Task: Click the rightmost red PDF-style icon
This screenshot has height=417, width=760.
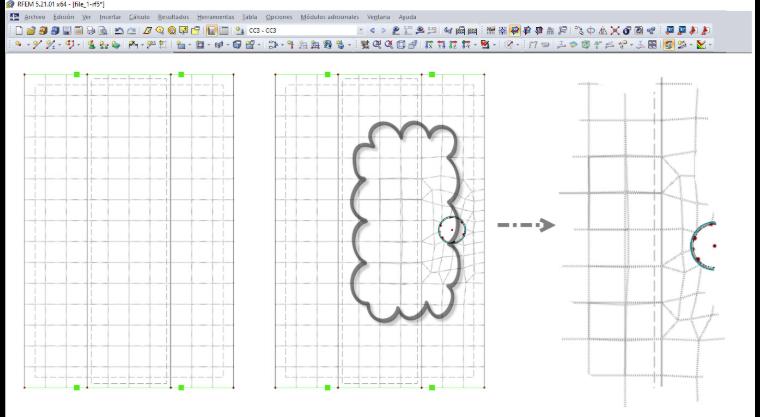Action: pos(705,31)
